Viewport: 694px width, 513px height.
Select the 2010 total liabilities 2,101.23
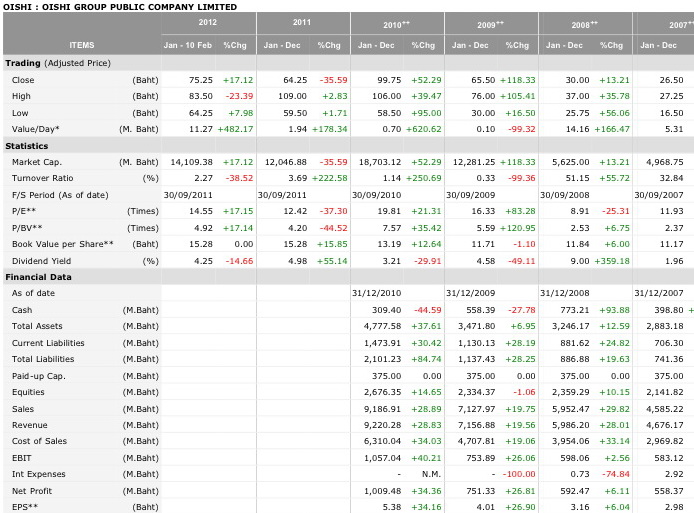coord(382,359)
